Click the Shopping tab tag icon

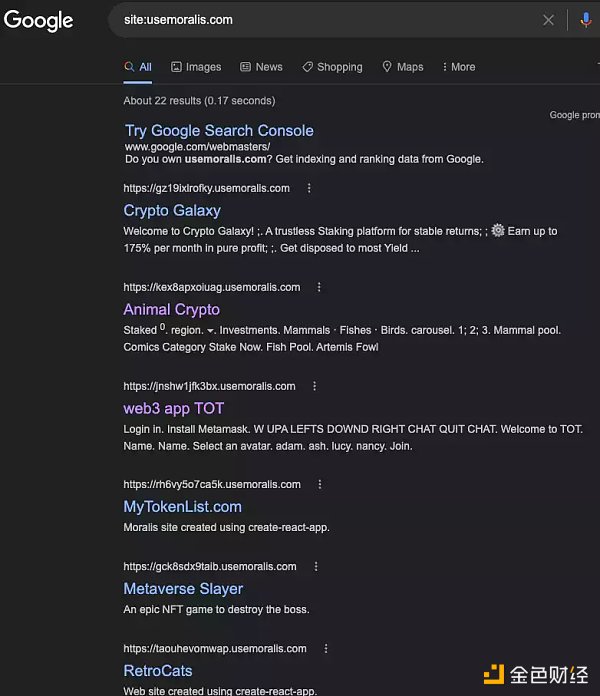(307, 67)
